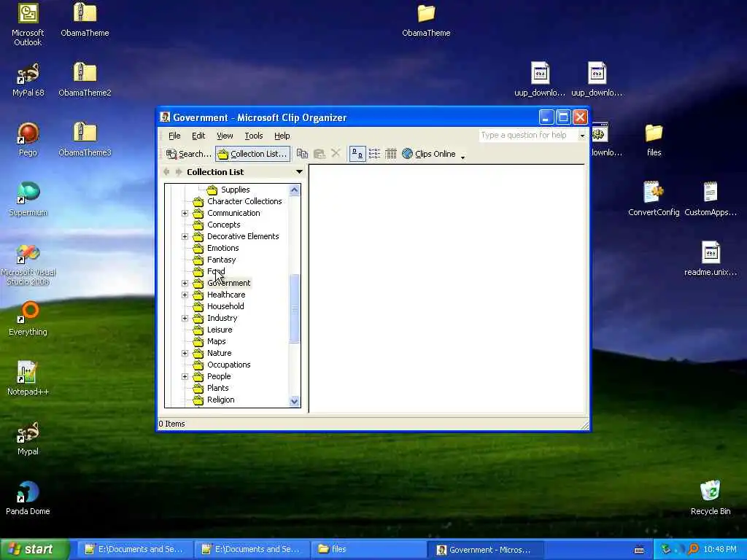Expand the People collection
The width and height of the screenshot is (747, 560).
click(185, 377)
